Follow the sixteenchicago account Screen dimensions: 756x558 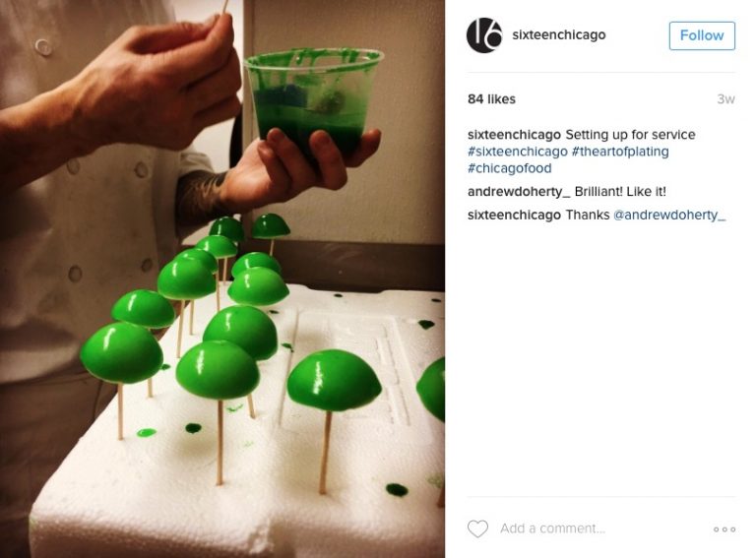[x=702, y=35]
